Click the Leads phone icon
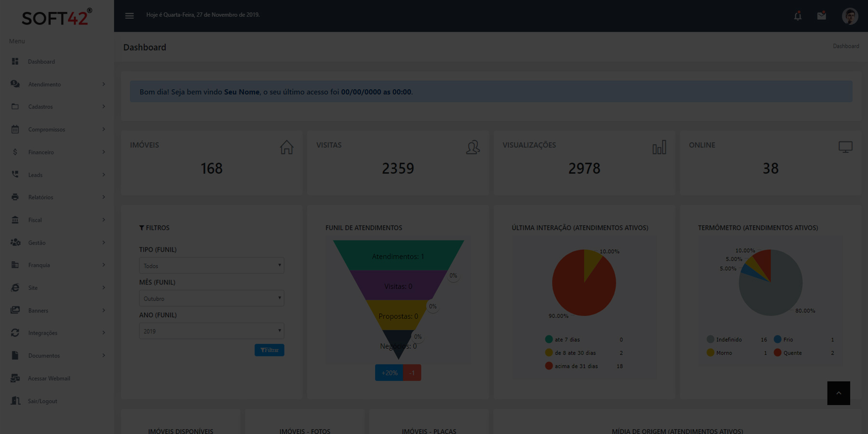This screenshot has width=868, height=434. click(x=15, y=175)
